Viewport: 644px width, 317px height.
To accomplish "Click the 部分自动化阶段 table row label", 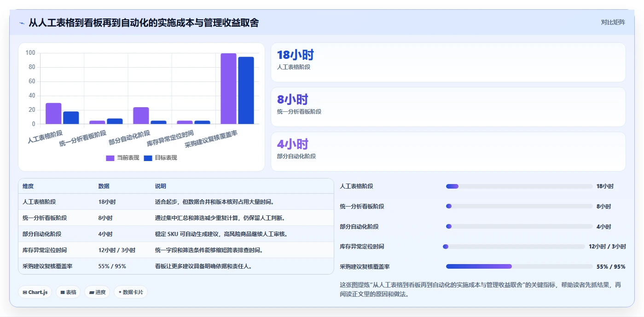I will pos(42,234).
